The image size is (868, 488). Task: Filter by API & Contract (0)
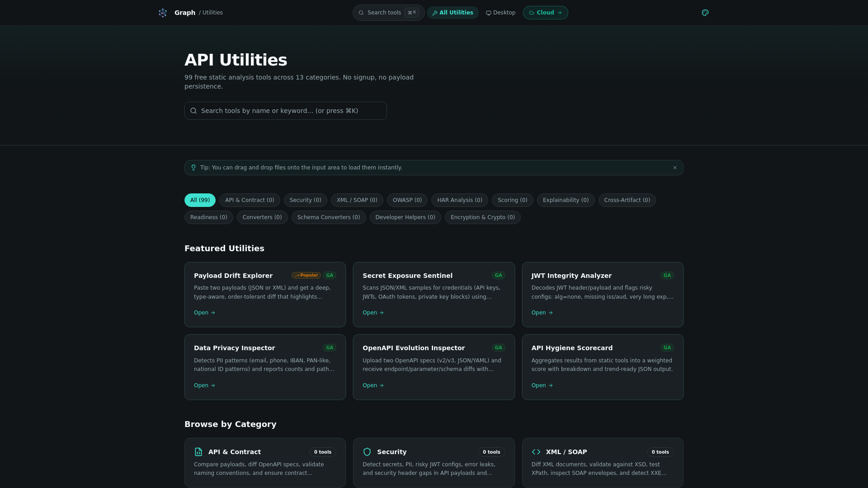(250, 200)
